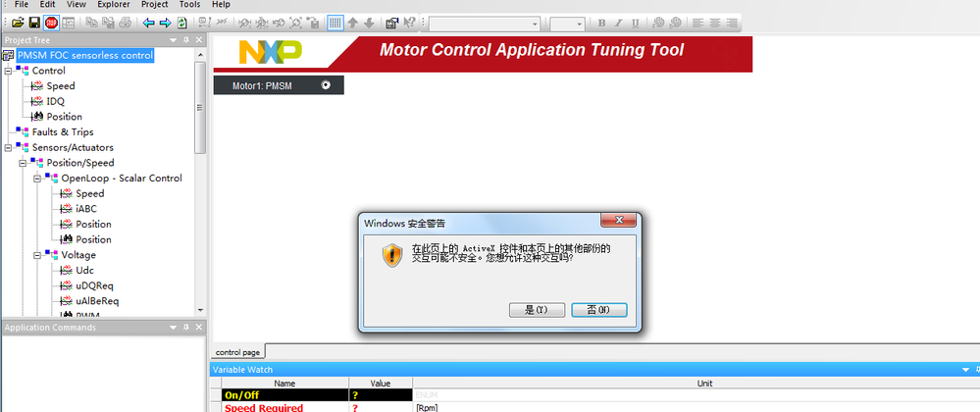Close the Windows security warning dialog
Viewport: 980px width, 412px height.
(618, 221)
